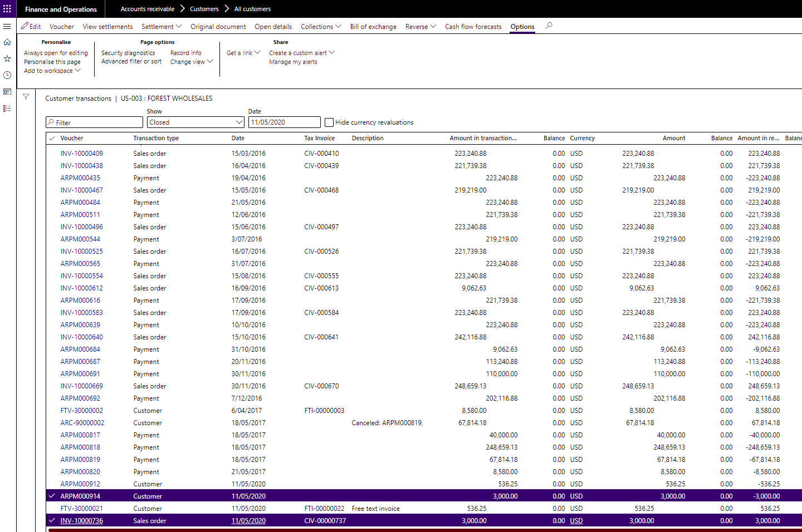
Task: Check Hide currency revaluations box
Action: click(x=329, y=122)
